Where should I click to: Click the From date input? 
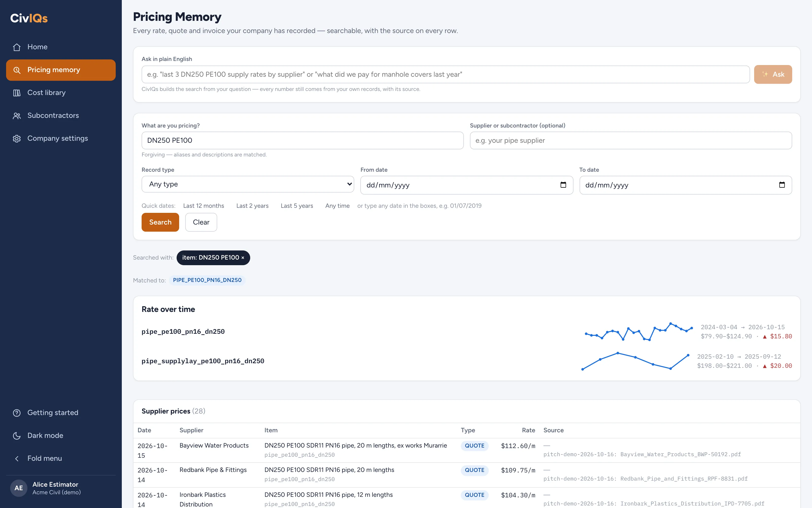466,185
